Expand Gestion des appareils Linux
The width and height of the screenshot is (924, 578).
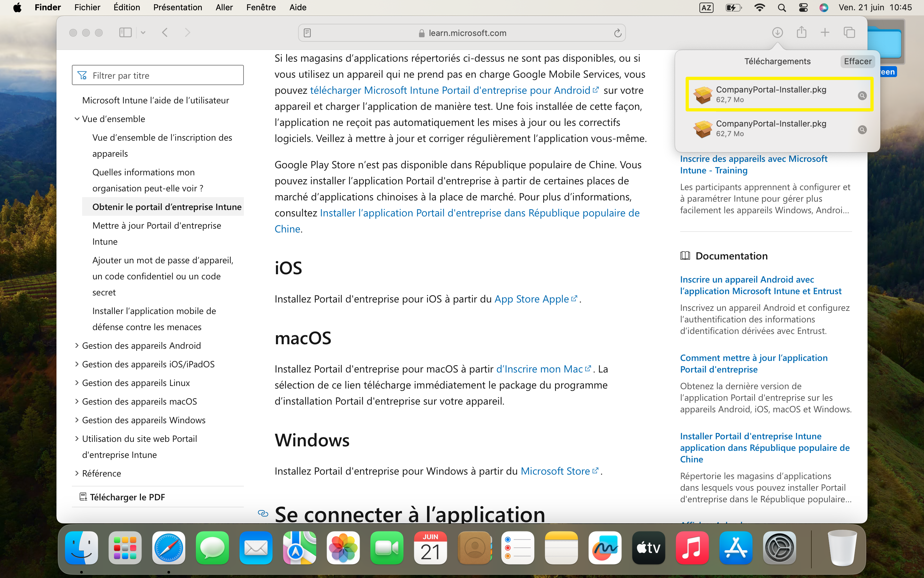(x=77, y=383)
